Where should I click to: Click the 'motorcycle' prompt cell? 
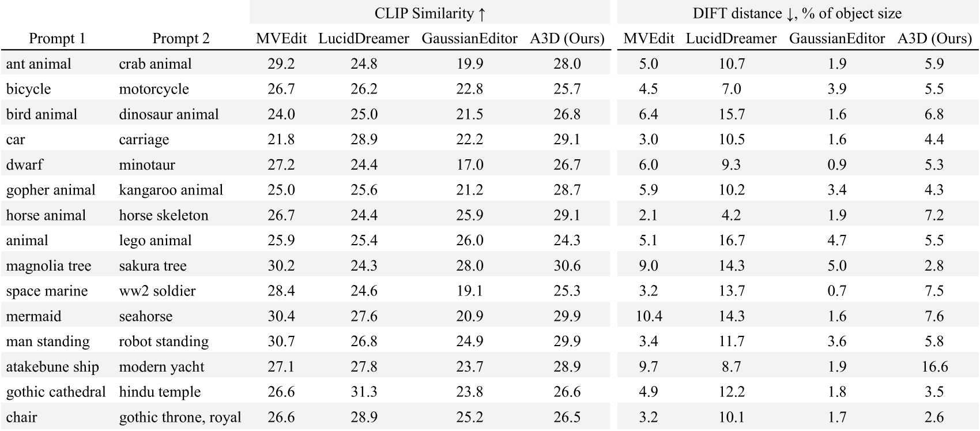[154, 89]
